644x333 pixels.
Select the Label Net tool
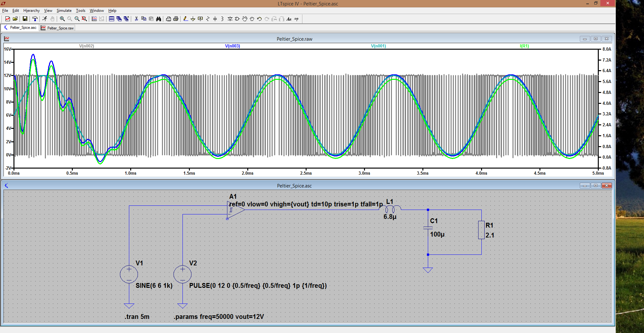click(x=200, y=19)
